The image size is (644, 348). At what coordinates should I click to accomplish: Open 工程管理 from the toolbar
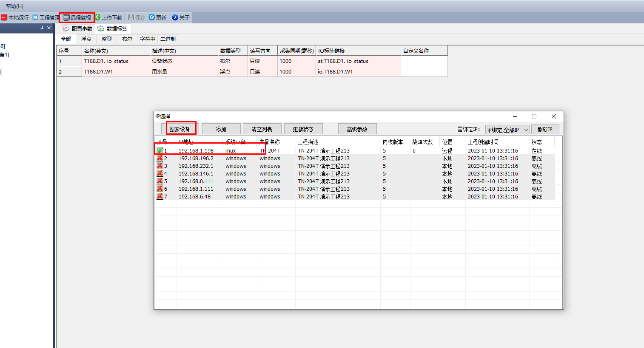click(46, 17)
